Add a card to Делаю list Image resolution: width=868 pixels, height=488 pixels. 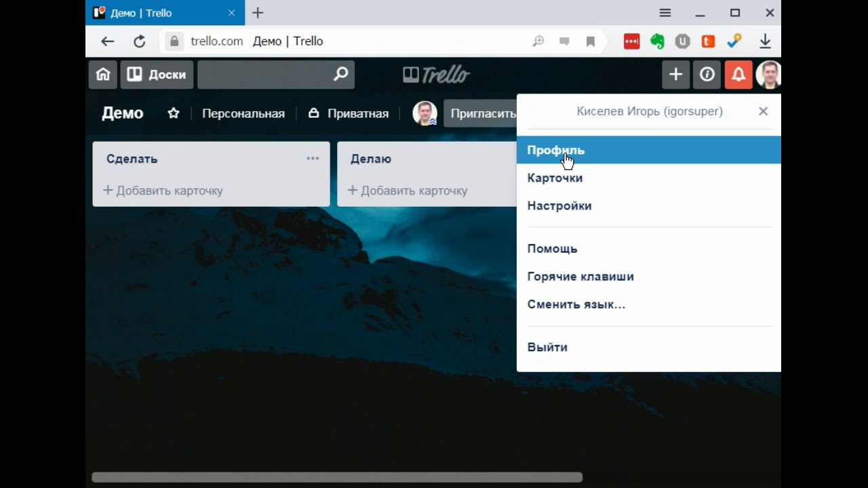point(408,190)
